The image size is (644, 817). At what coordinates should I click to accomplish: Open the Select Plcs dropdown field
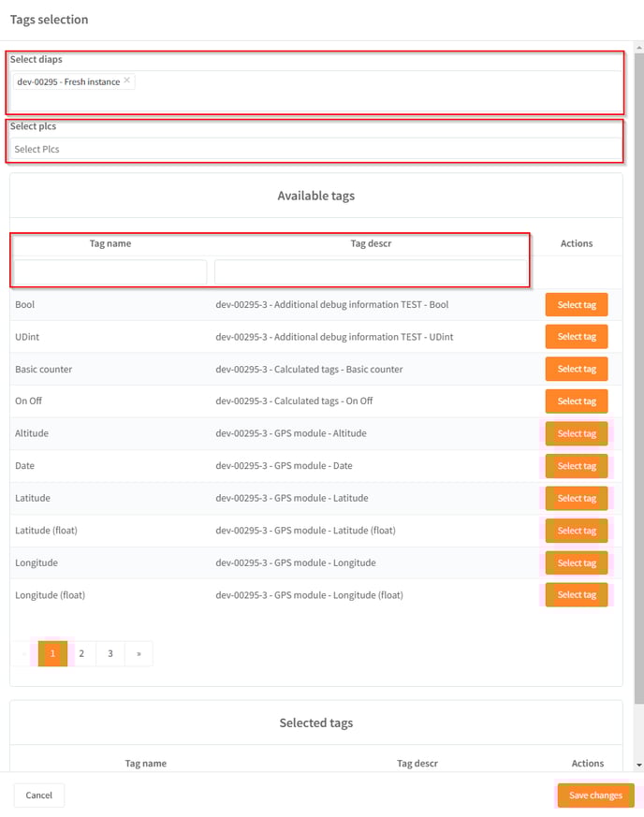(x=316, y=149)
